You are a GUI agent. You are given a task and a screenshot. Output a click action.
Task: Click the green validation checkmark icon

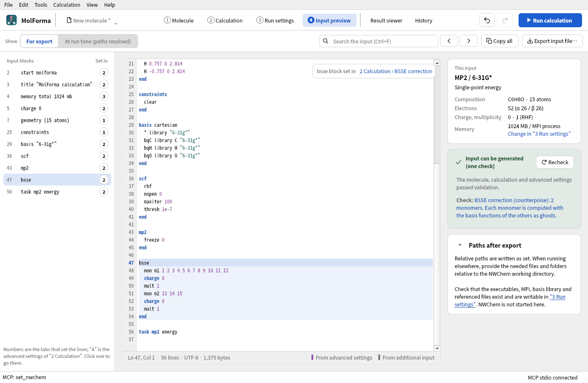point(458,162)
